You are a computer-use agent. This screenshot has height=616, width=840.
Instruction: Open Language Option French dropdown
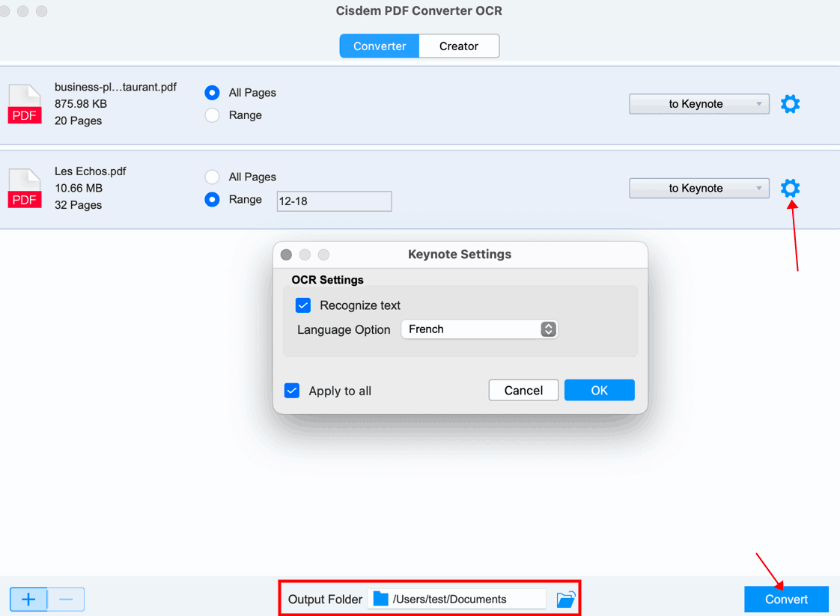(479, 329)
